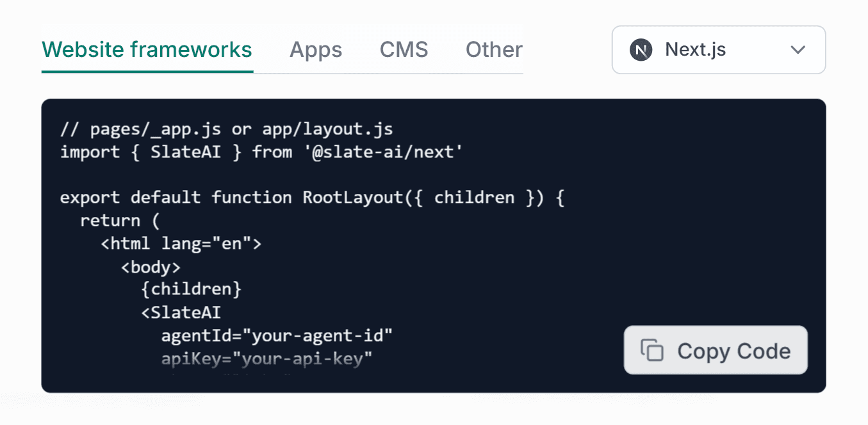
Task: Open the Next.js framework dropdown
Action: 719,50
